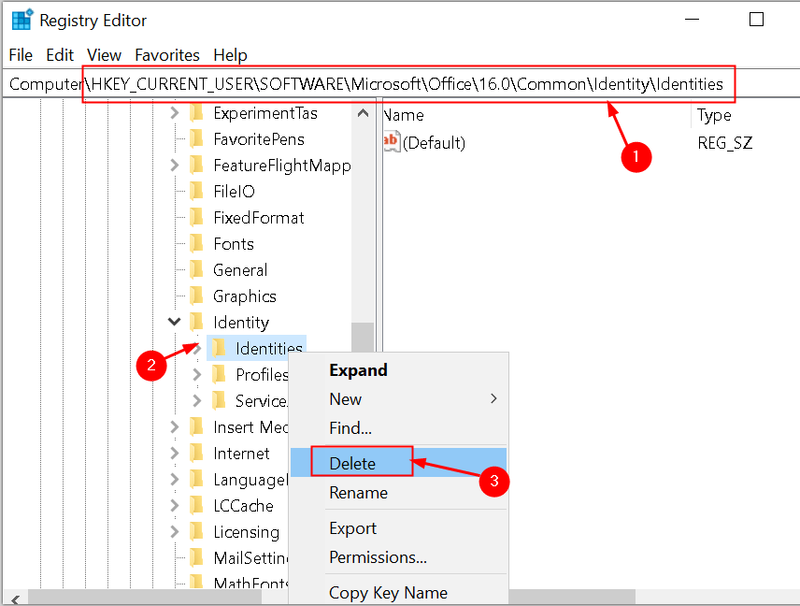Screen dimensions: 800x606
Task: Choose Export from the context menu
Action: click(x=398, y=528)
